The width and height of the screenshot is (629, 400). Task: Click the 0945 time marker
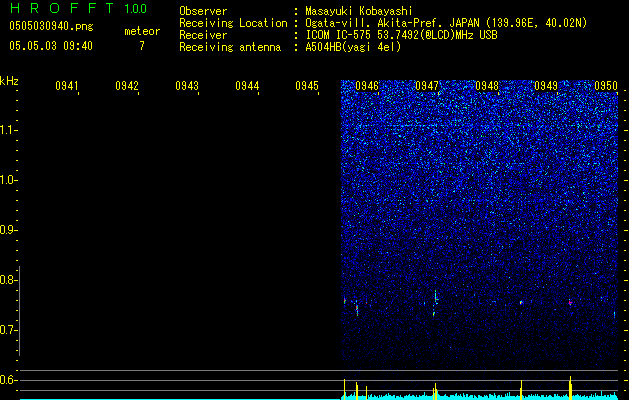point(307,86)
